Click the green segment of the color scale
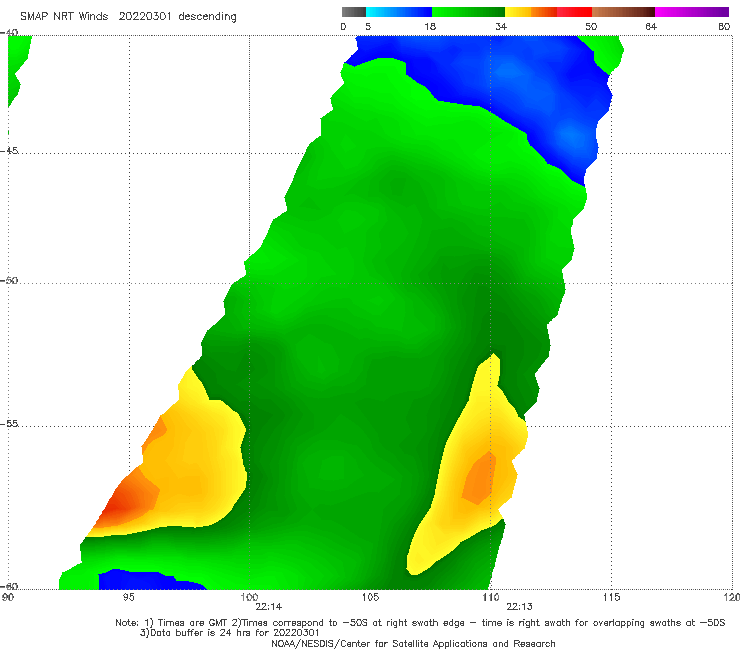 click(x=468, y=12)
